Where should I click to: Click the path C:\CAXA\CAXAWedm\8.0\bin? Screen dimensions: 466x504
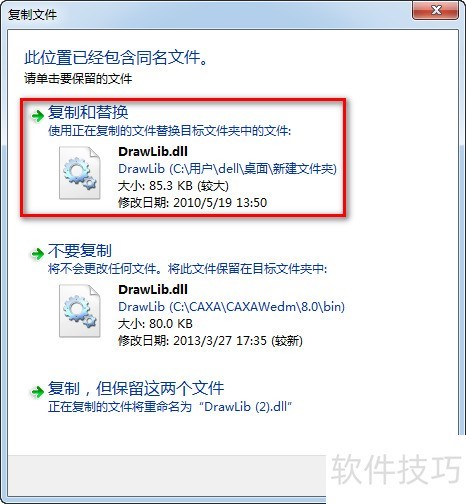[257, 307]
